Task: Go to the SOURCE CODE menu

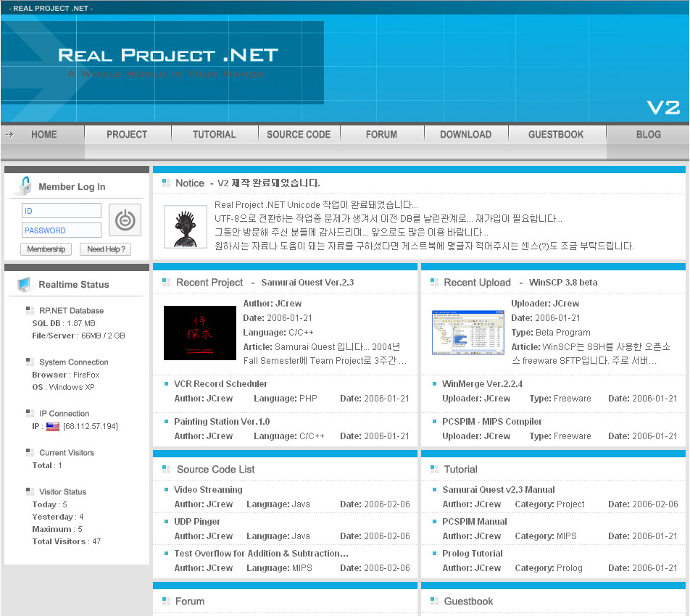Action: click(x=299, y=134)
